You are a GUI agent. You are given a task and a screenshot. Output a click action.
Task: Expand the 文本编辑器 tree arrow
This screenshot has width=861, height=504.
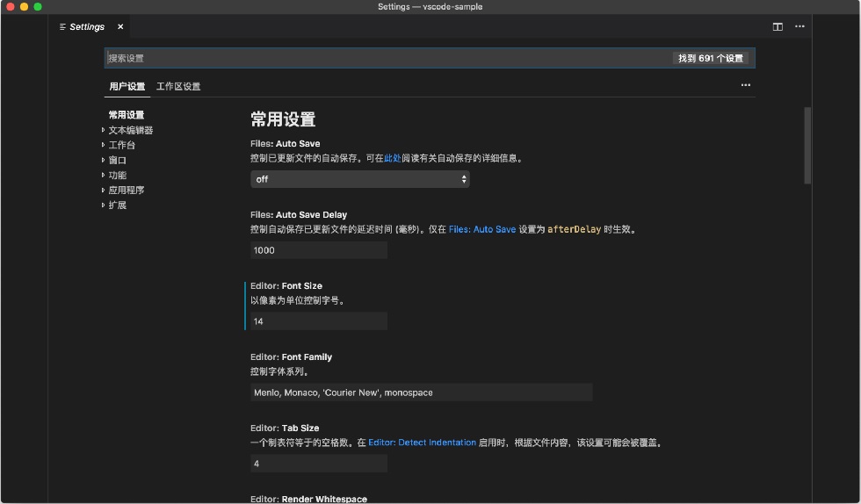tap(103, 130)
